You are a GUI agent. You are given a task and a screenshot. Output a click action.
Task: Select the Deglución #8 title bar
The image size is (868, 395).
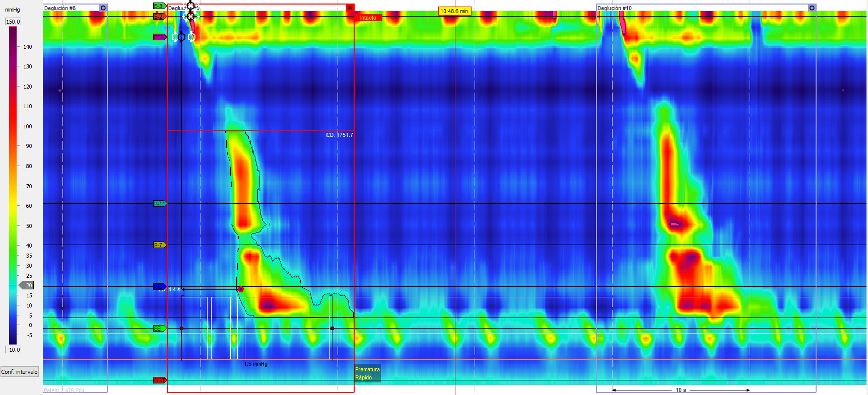(x=71, y=8)
